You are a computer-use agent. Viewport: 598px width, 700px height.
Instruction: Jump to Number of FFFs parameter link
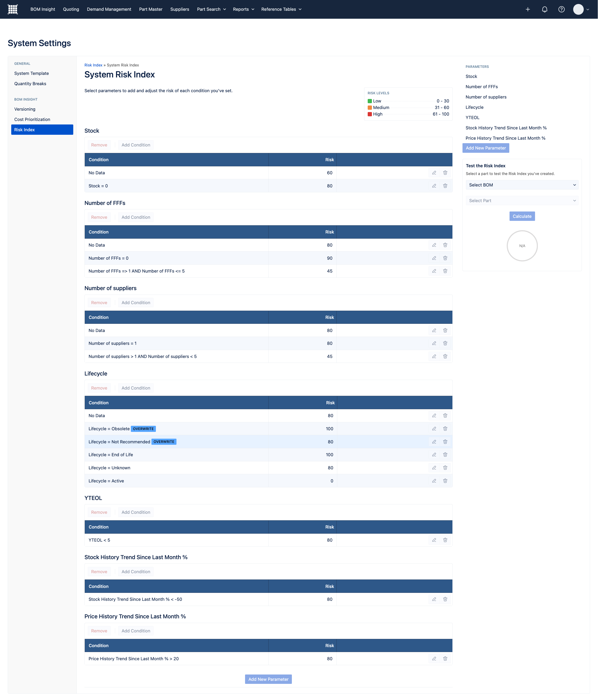coord(482,87)
